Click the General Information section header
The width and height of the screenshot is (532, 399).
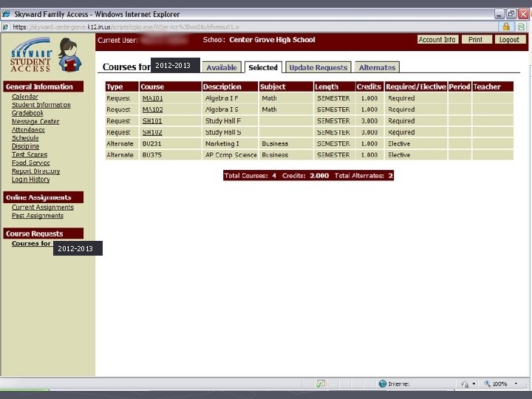click(44, 86)
